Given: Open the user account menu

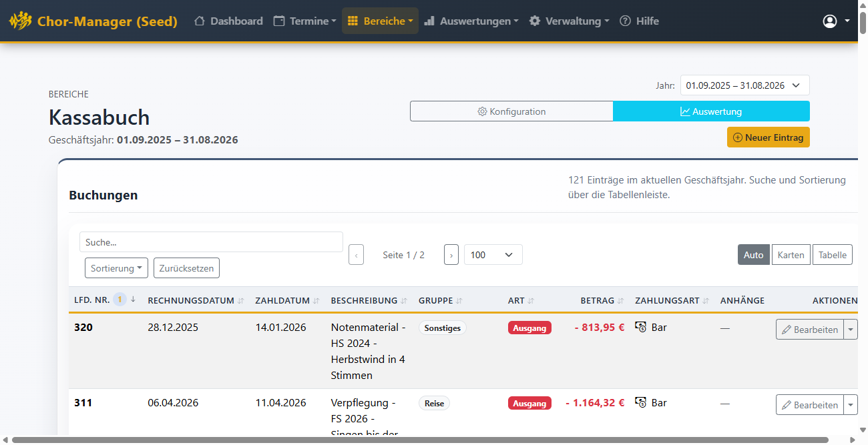Looking at the screenshot, I should coord(836,21).
